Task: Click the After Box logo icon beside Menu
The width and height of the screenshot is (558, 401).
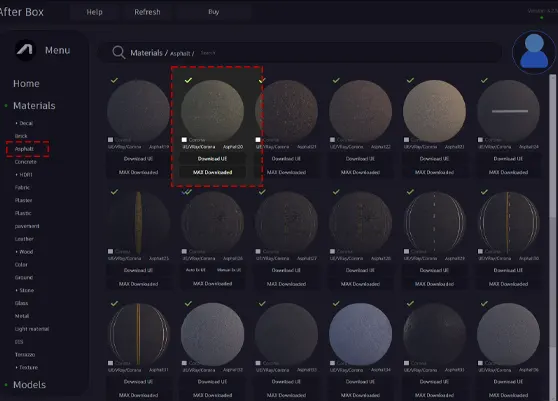Action: [25, 50]
